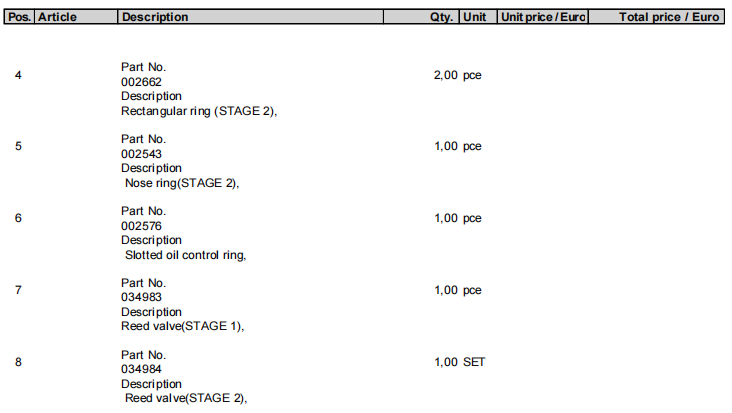The width and height of the screenshot is (732, 413).
Task: Select the Slotted oil control ring text
Action: 186,255
